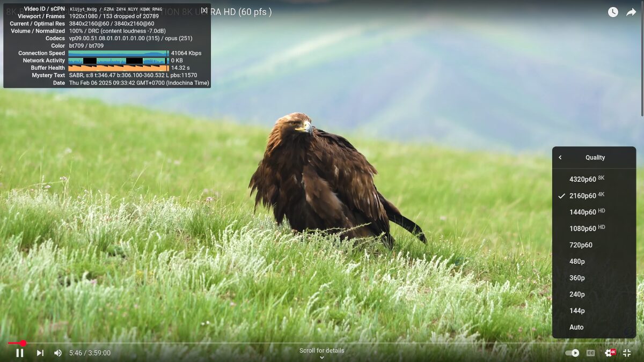The image size is (644, 362).
Task: Click the red playhead on the seek bar
Action: coord(23,343)
